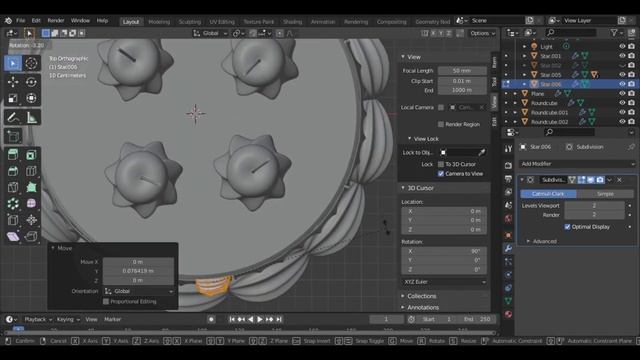
Task: Expand Roundcube.001 in outliner
Action: coord(516,112)
